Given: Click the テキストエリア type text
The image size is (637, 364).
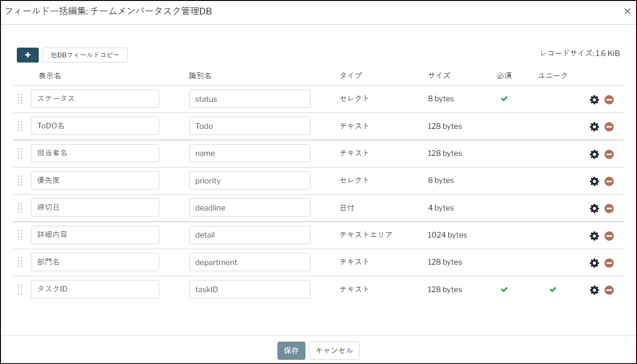Looking at the screenshot, I should coord(366,235).
